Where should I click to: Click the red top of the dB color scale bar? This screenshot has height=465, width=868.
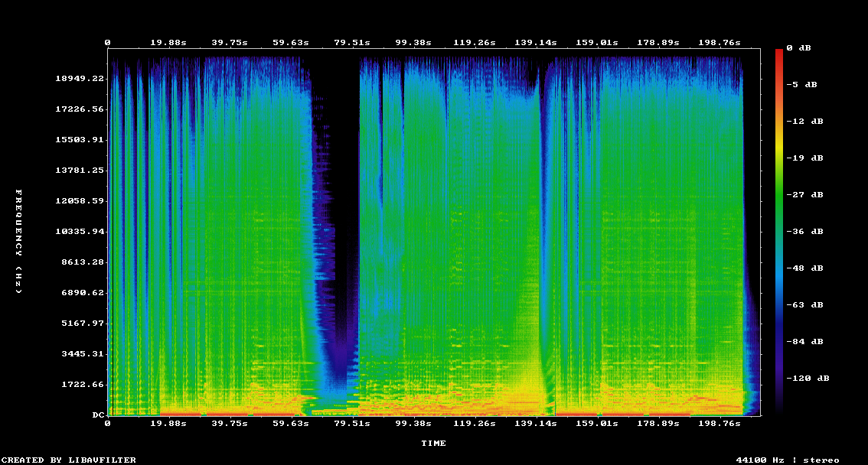tap(779, 54)
